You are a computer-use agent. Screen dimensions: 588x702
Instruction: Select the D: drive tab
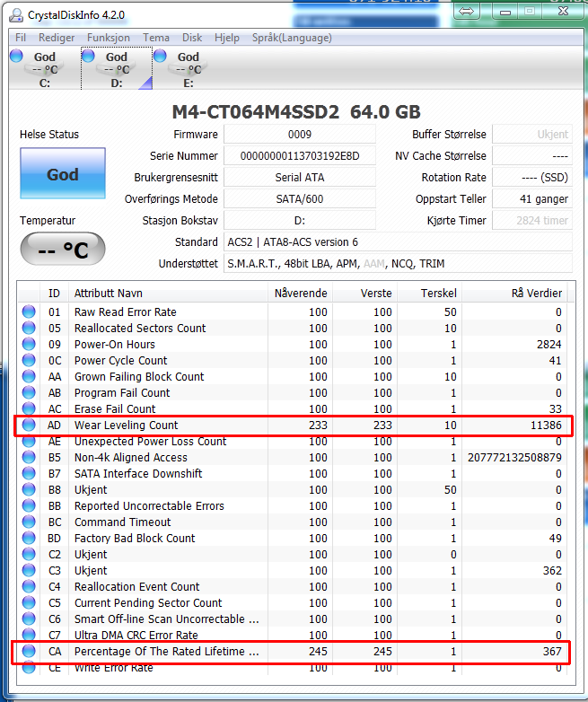(x=117, y=69)
